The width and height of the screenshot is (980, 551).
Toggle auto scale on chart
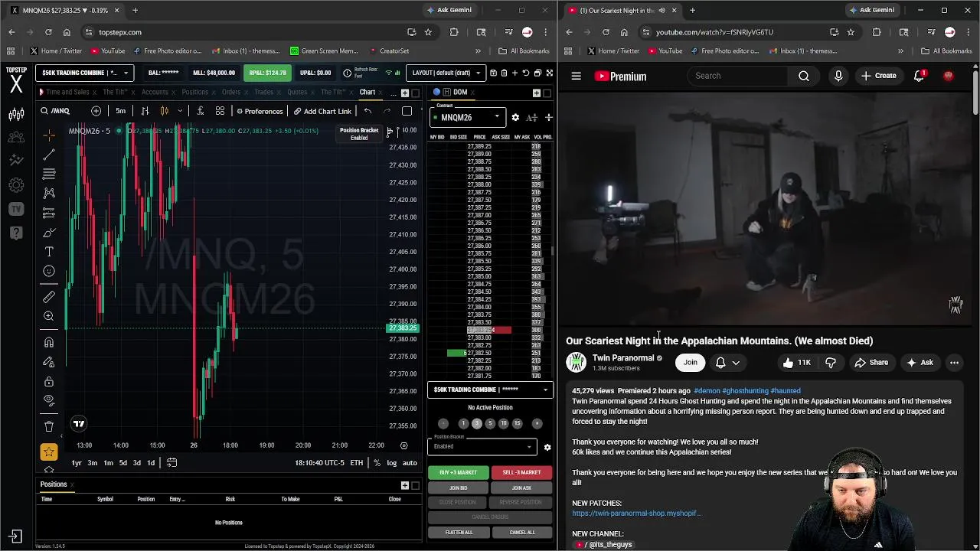[410, 462]
